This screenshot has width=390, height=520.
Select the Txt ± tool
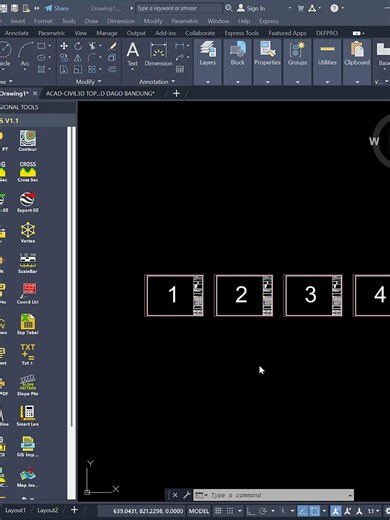pyautogui.click(x=28, y=354)
